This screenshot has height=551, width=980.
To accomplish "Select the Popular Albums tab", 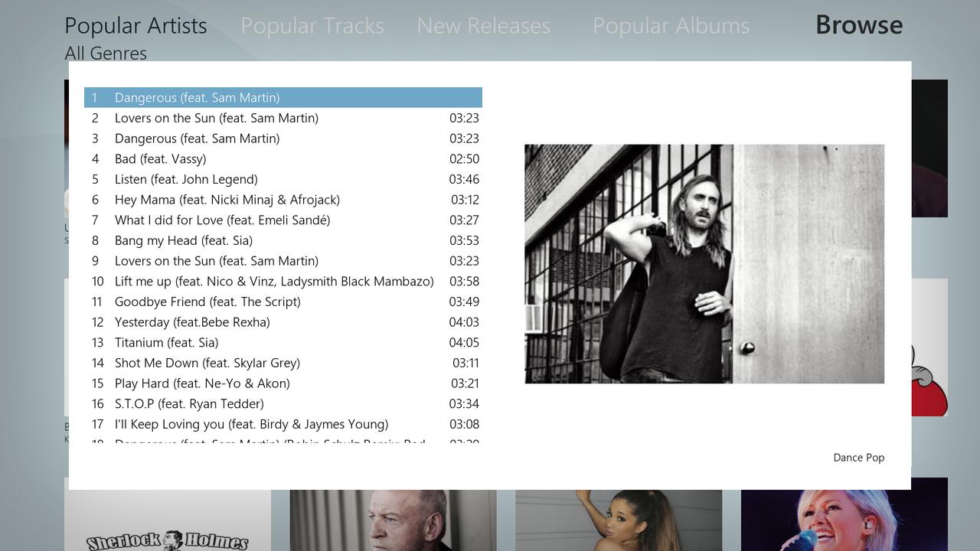I will pos(671,25).
